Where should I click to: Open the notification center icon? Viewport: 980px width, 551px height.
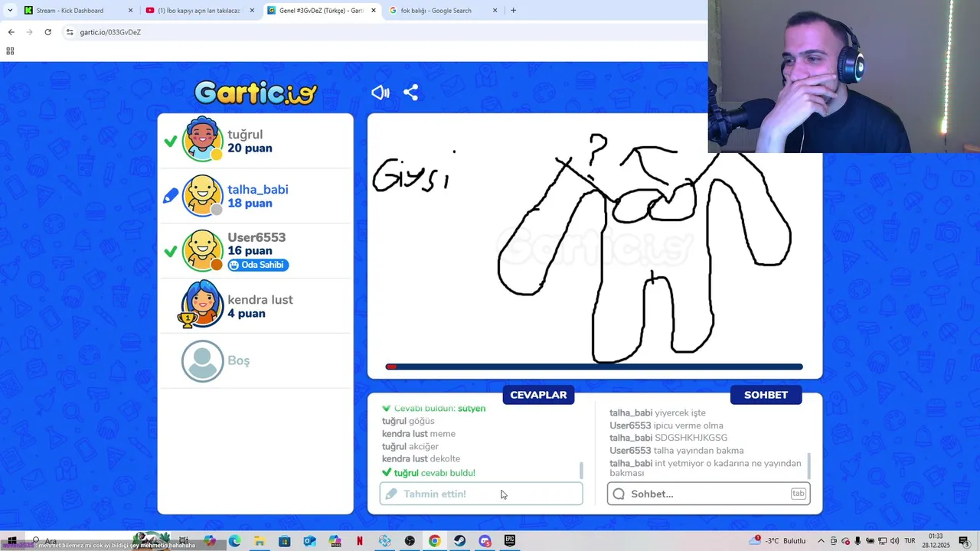[x=964, y=541]
